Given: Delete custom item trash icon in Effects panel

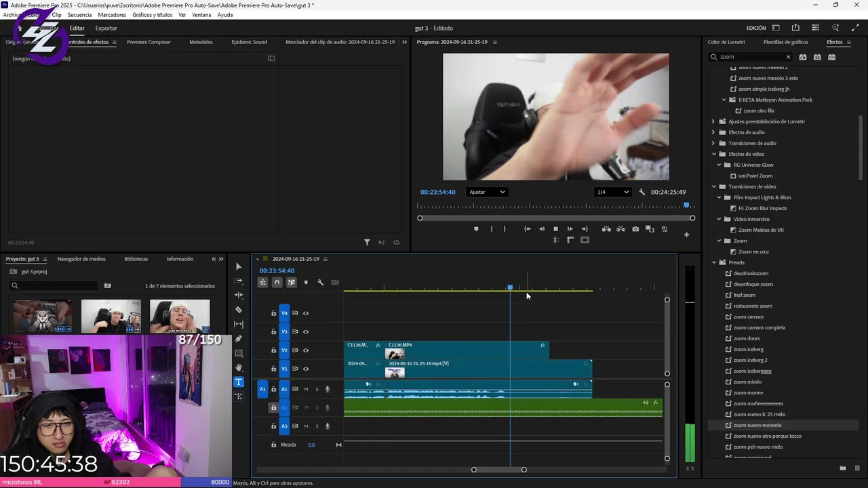Looking at the screenshot, I should [x=857, y=468].
